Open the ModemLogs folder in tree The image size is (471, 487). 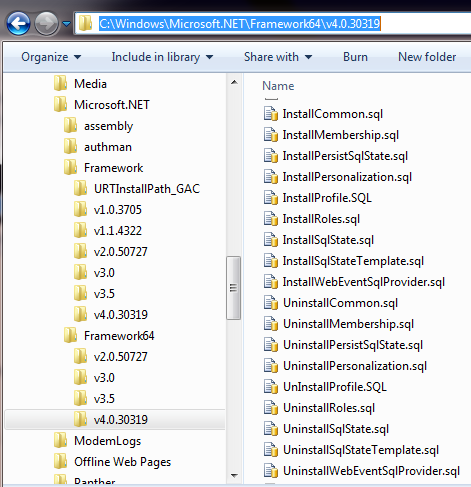click(x=107, y=441)
